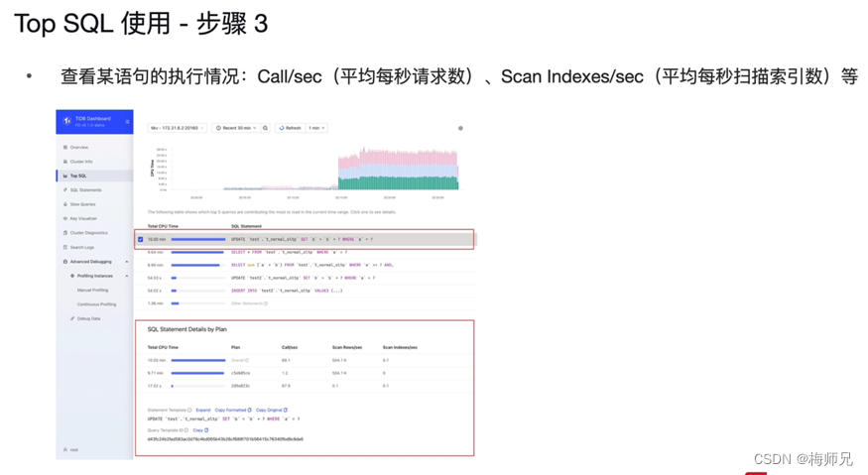Click Copy Original link
Image resolution: width=868 pixels, height=475 pixels.
coord(272,411)
